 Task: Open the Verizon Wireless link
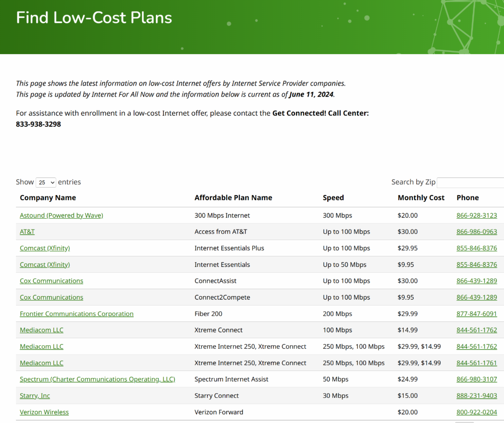tap(44, 412)
